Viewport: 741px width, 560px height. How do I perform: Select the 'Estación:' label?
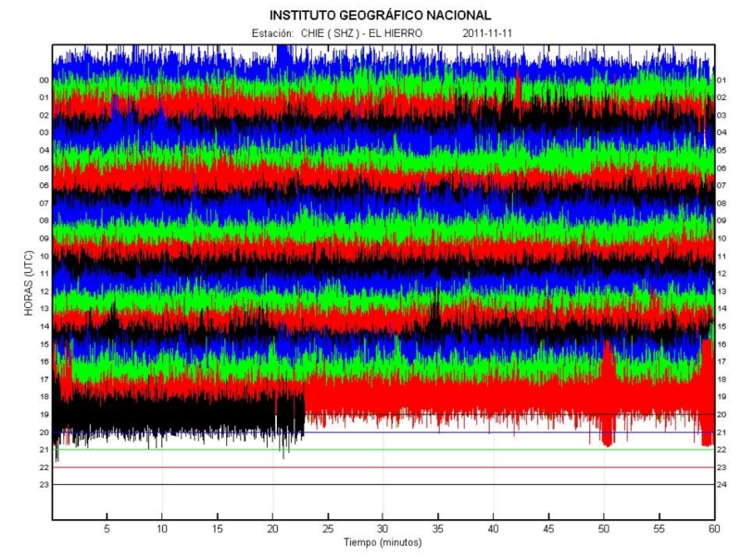pos(272,33)
